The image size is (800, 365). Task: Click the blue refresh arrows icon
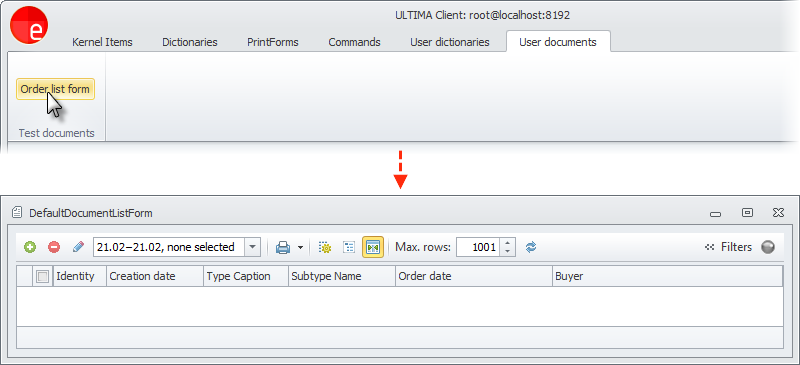click(x=531, y=248)
